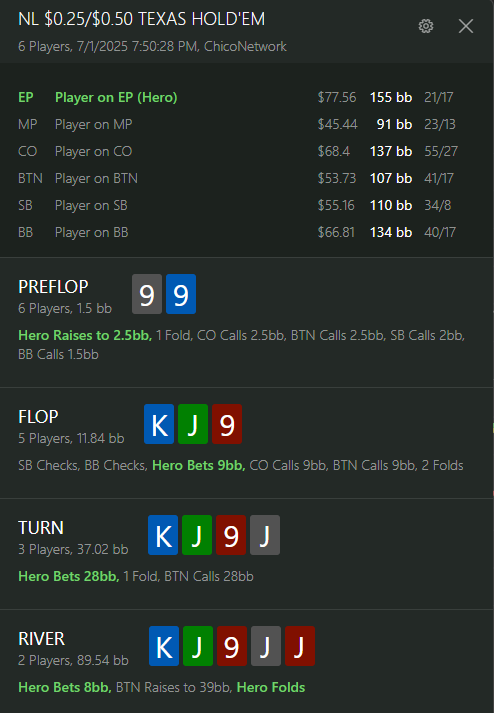Click the Player on SB name
The height and width of the screenshot is (713, 494).
click(x=91, y=206)
